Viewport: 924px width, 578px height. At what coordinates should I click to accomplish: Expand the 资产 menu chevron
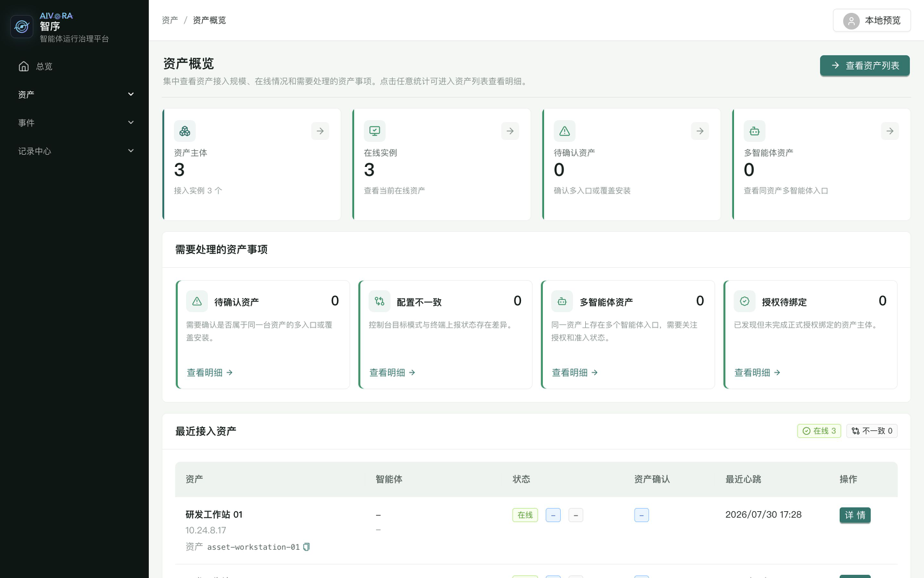tap(131, 94)
